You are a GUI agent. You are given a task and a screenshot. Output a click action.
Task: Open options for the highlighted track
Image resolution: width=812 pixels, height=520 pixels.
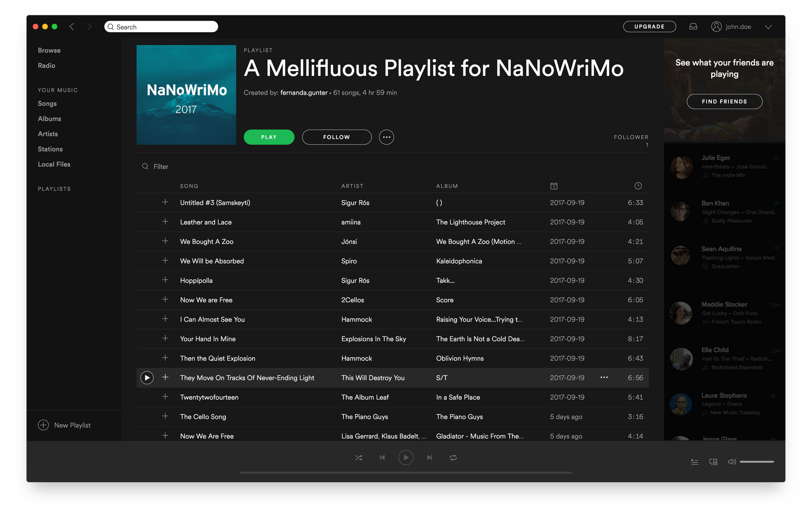pos(604,377)
